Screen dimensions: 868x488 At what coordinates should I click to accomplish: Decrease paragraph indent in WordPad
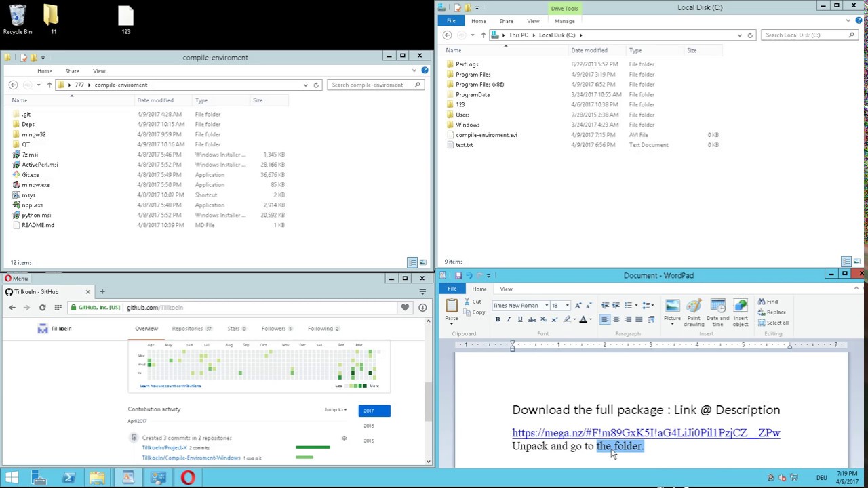tap(605, 305)
